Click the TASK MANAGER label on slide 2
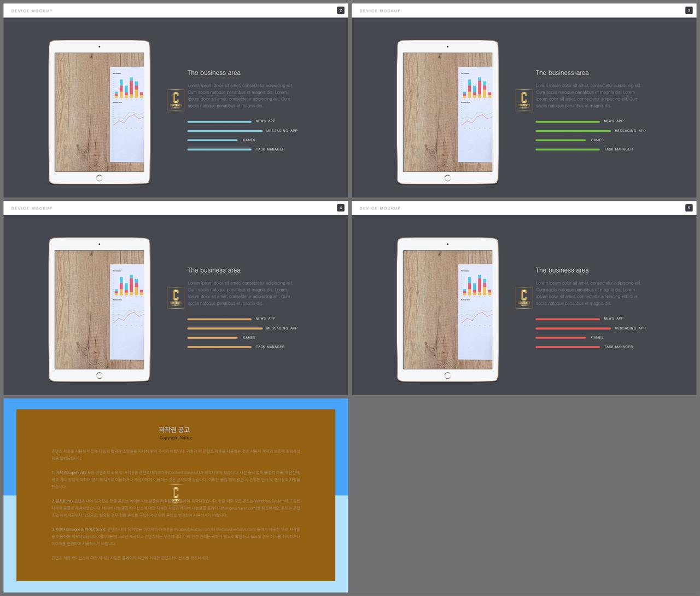The height and width of the screenshot is (596, 700). coord(270,149)
